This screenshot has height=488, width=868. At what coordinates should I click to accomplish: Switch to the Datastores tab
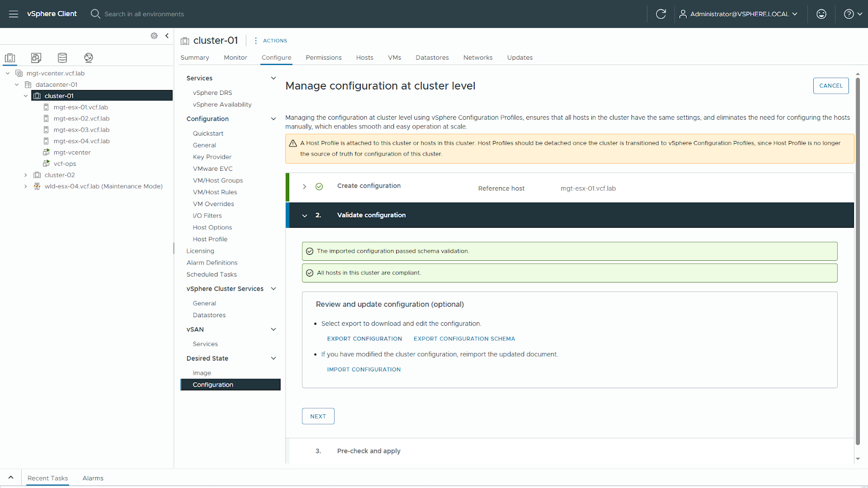[x=432, y=57]
